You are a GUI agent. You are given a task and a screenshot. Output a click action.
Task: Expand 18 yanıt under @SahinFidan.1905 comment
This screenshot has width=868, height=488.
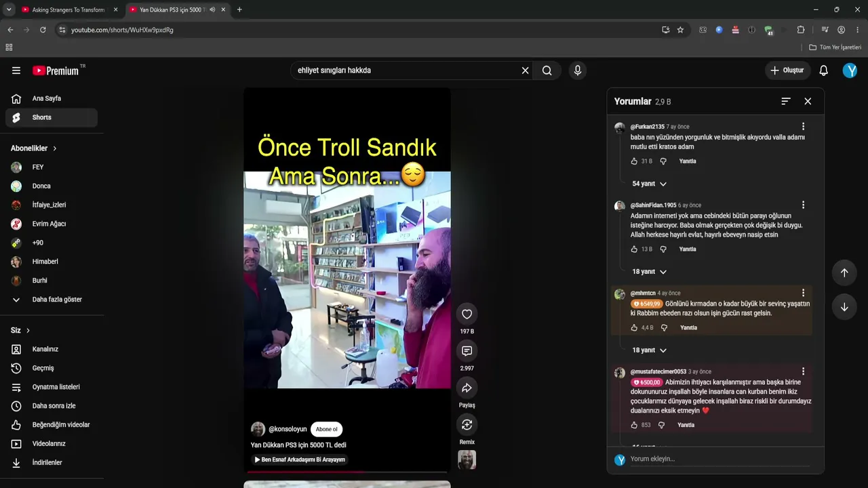coord(650,272)
